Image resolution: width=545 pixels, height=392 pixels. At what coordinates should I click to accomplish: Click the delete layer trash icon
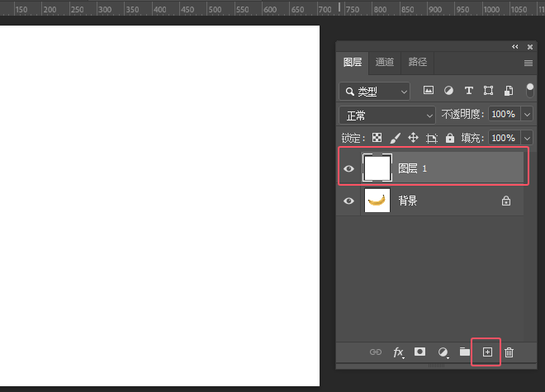[x=509, y=352]
